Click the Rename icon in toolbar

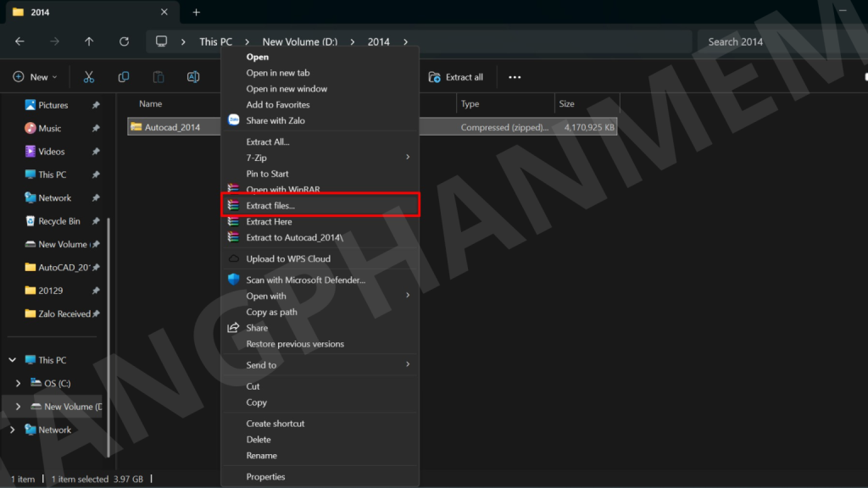[193, 77]
